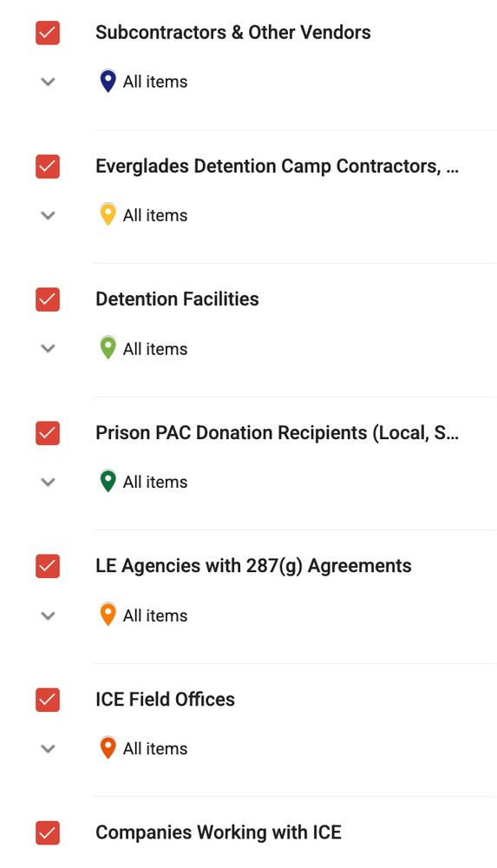Disable the LE Agencies with 287(g) Agreements layer
Image resolution: width=497 pixels, height=868 pixels.
[x=48, y=566]
